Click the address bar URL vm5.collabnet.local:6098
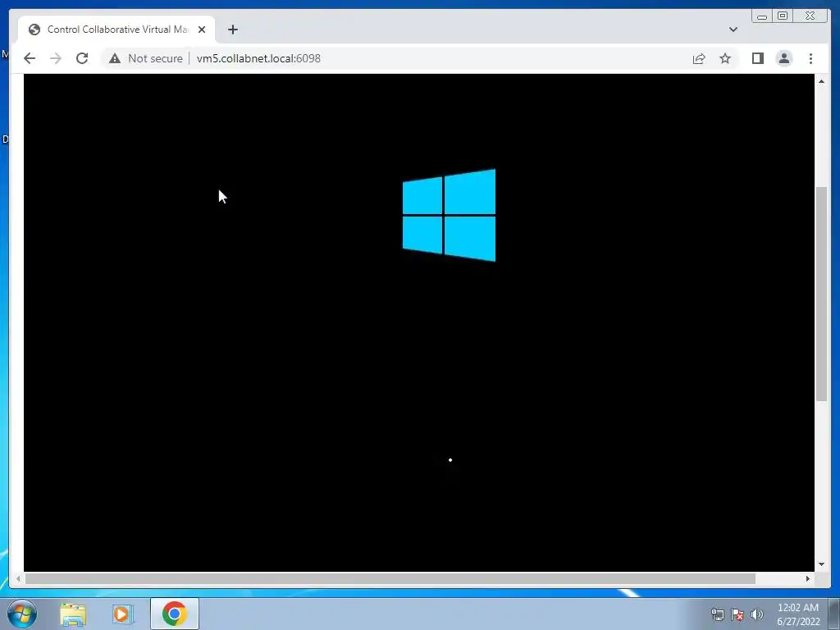This screenshot has width=840, height=630. [258, 58]
